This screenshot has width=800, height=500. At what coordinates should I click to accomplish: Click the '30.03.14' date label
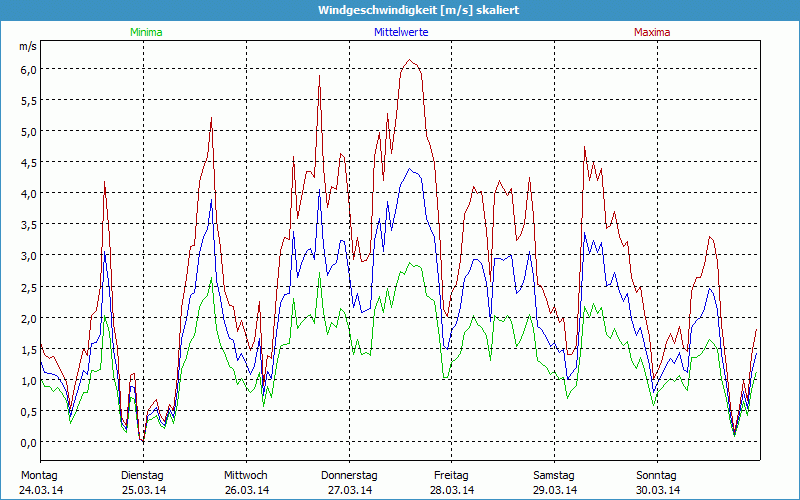(x=658, y=490)
